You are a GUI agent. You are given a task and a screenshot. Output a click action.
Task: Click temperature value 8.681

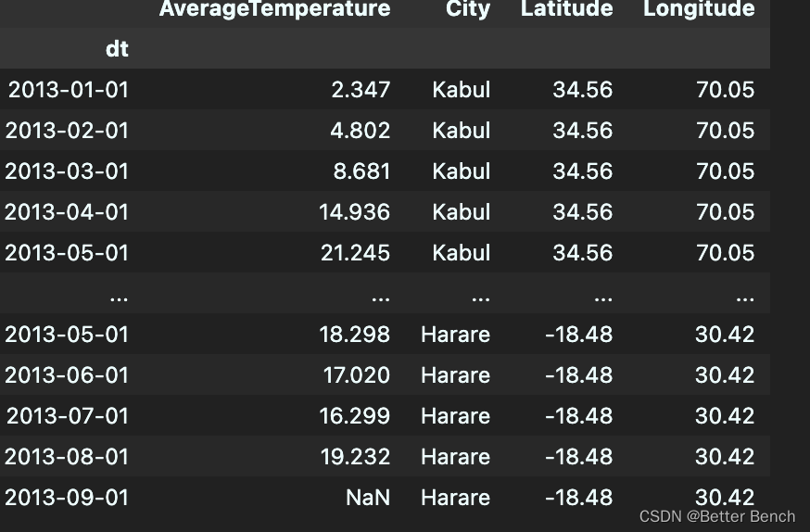pos(361,171)
